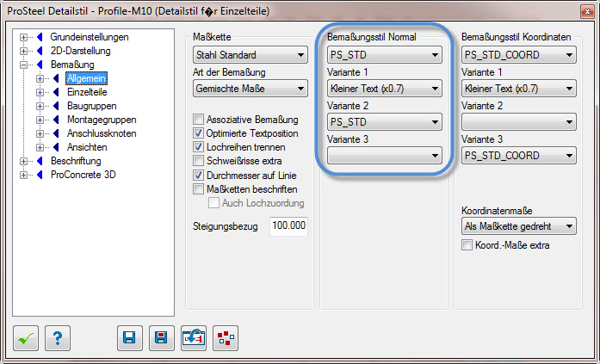
Task: Select Montagegruppen in the tree
Action: pyautogui.click(x=102, y=120)
